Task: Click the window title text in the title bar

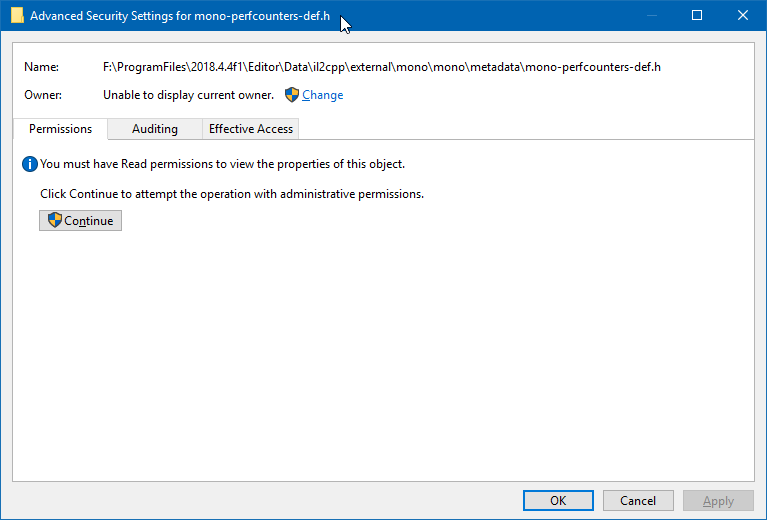Action: (180, 16)
